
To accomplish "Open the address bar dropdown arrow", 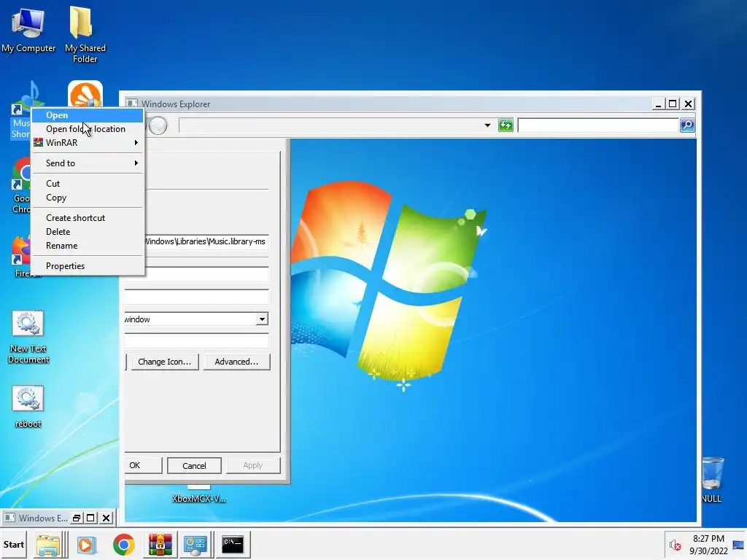I will click(487, 125).
